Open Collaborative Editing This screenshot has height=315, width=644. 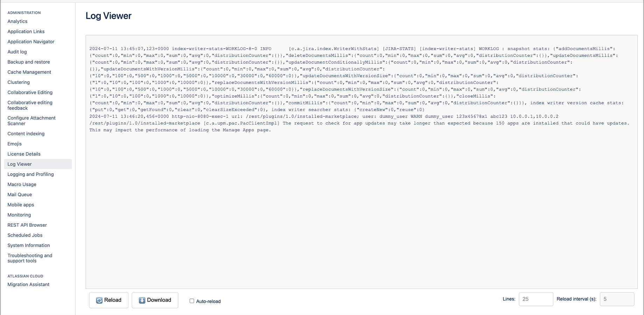(x=30, y=92)
